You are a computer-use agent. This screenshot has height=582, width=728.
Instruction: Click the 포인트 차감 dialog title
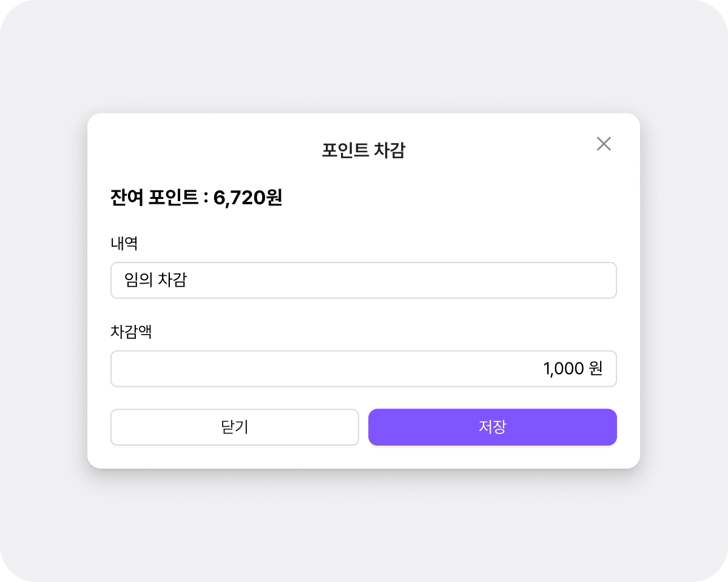click(363, 150)
